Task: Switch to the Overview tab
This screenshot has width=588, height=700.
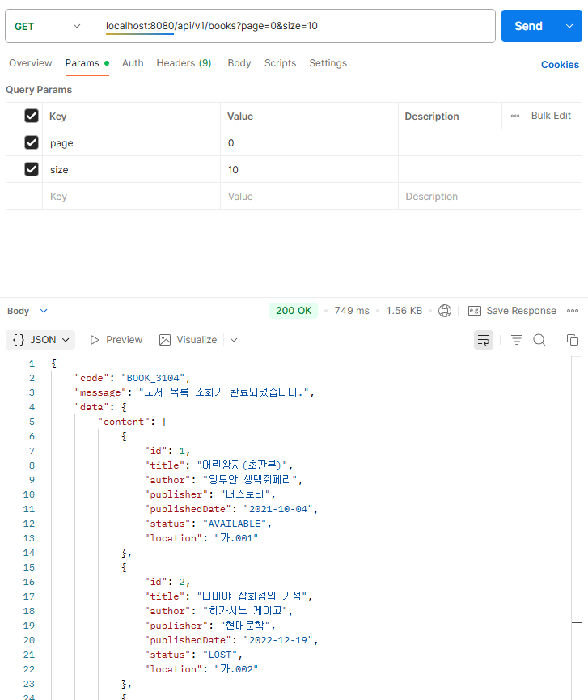Action: pyautogui.click(x=31, y=63)
